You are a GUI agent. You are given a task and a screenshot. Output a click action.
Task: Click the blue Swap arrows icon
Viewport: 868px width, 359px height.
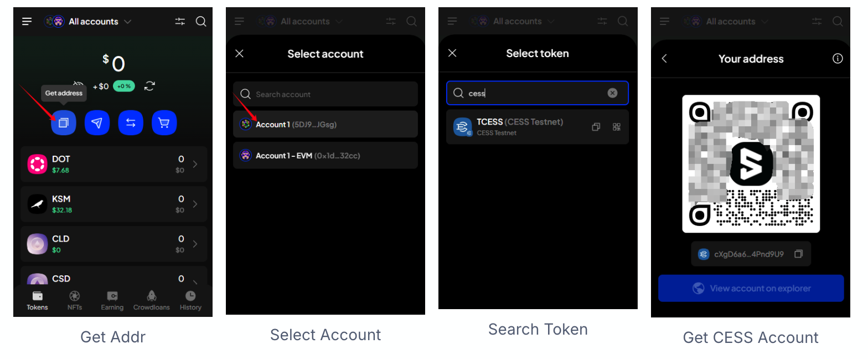pos(131,122)
